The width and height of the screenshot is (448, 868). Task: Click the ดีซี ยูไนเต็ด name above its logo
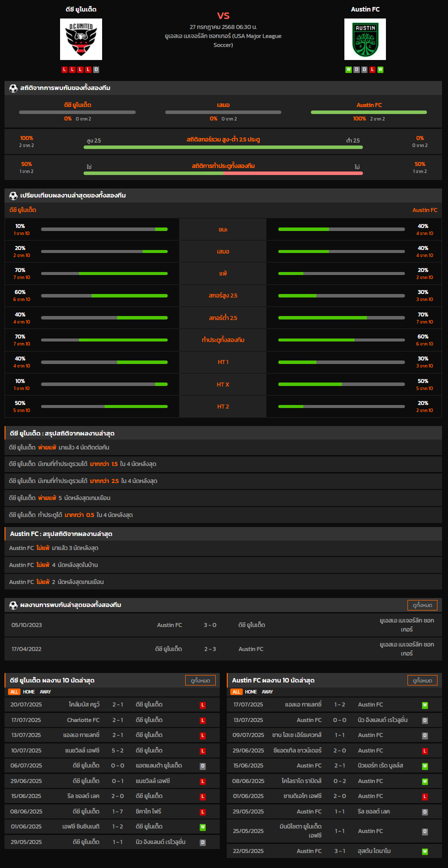point(81,9)
